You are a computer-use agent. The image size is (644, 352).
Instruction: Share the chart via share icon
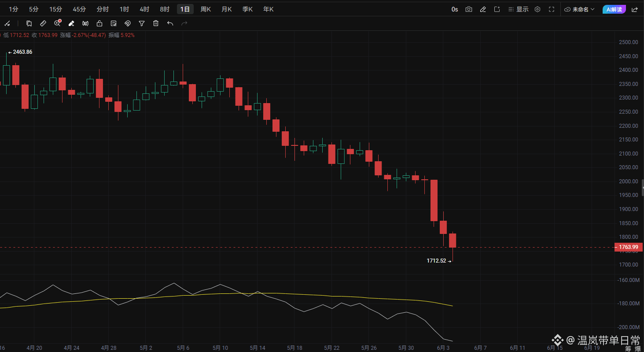click(x=635, y=9)
